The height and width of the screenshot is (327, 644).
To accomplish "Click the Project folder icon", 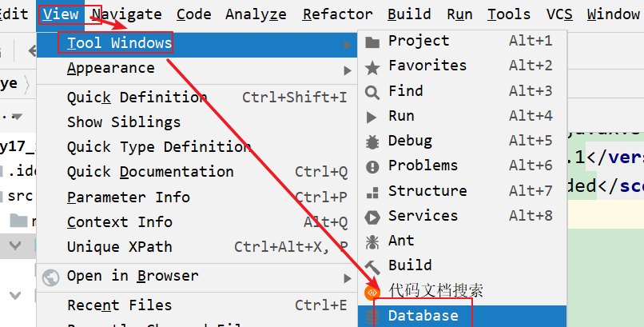I will point(372,42).
